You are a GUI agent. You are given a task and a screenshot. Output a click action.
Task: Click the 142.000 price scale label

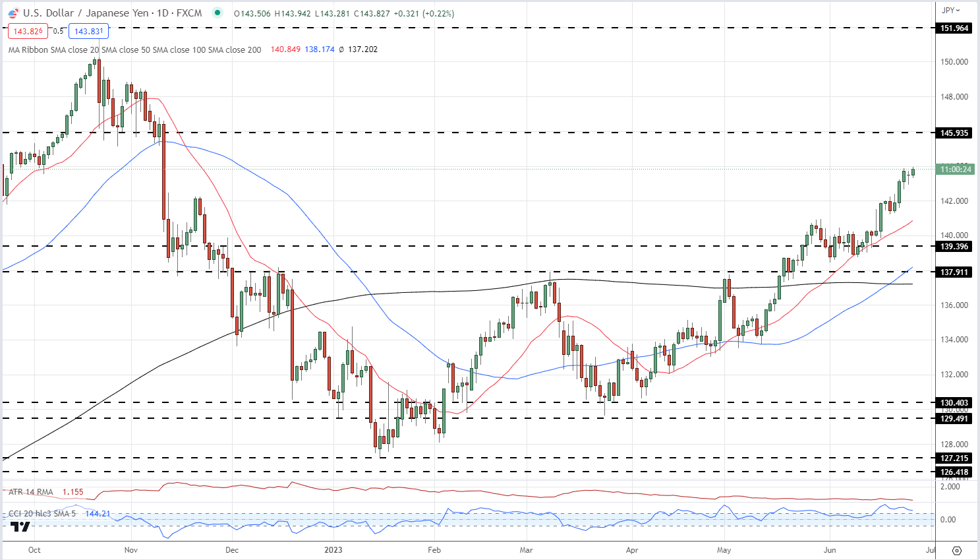point(954,201)
